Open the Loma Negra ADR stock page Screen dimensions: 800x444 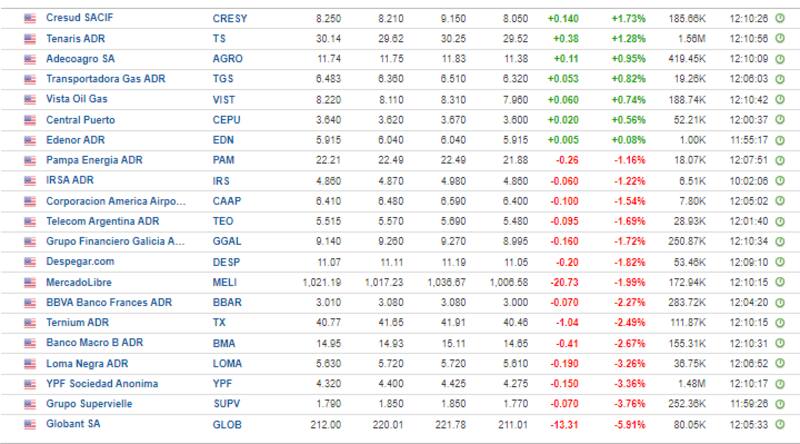coord(87,363)
